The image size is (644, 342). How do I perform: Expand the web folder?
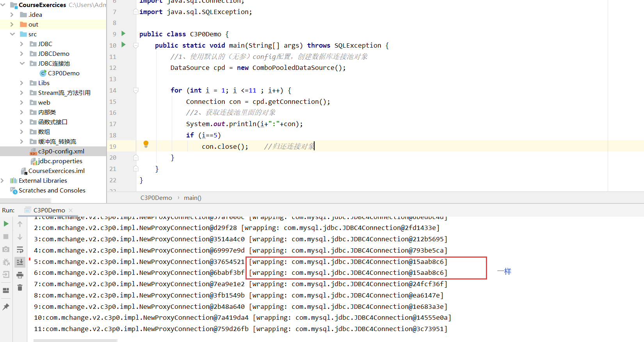[x=21, y=102]
